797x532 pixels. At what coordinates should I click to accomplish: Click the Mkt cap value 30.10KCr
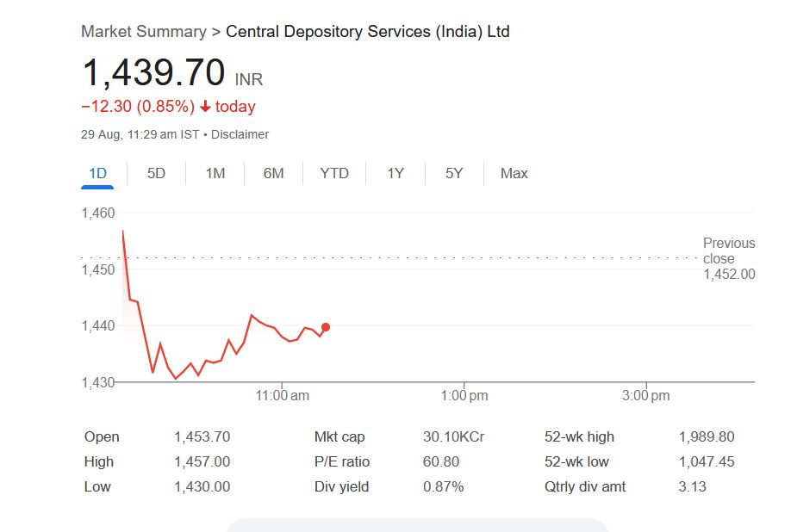(x=453, y=436)
